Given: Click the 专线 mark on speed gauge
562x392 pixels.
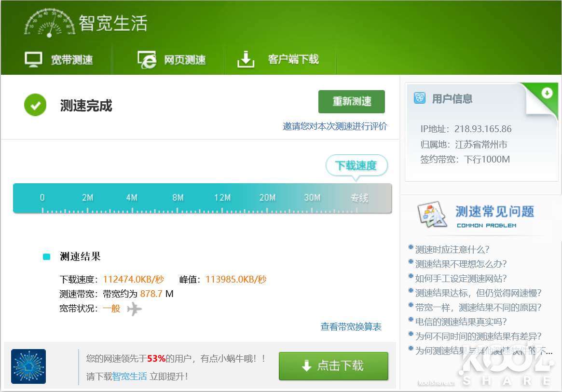Looking at the screenshot, I should pos(359,198).
